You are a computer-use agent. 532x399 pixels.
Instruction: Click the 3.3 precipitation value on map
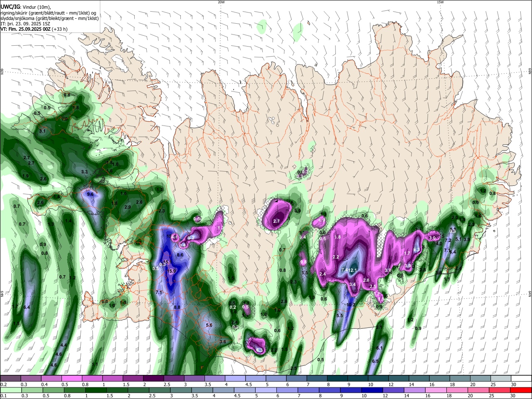(x=84, y=172)
